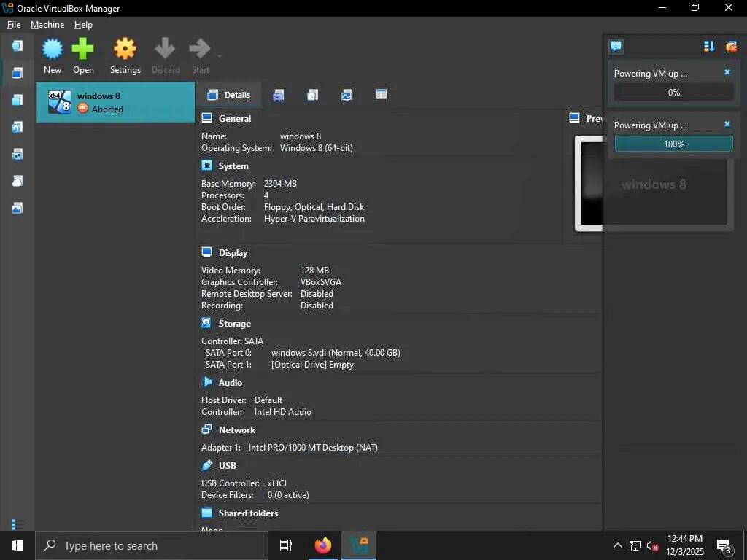The height and width of the screenshot is (560, 747).
Task: Click the Storage section header
Action: [x=234, y=323]
